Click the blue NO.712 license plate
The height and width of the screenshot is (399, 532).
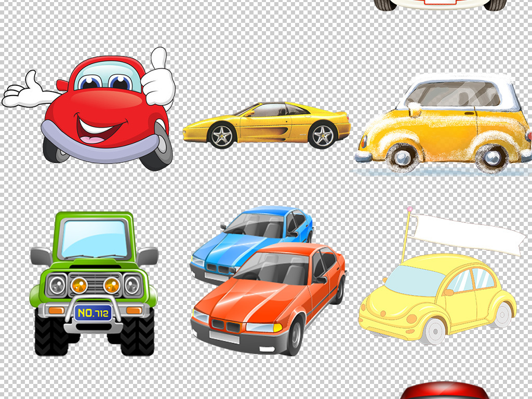tap(93, 313)
